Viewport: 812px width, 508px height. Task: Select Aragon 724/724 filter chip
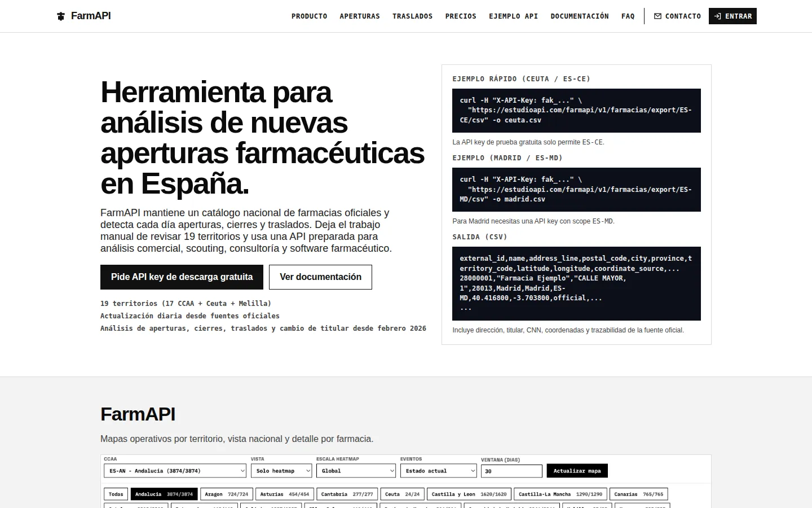227,494
